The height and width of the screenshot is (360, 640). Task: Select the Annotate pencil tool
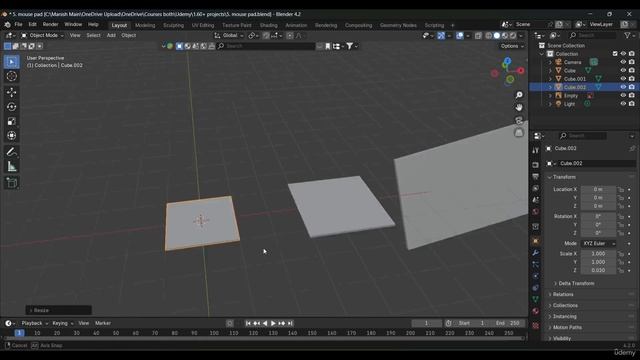click(x=11, y=152)
